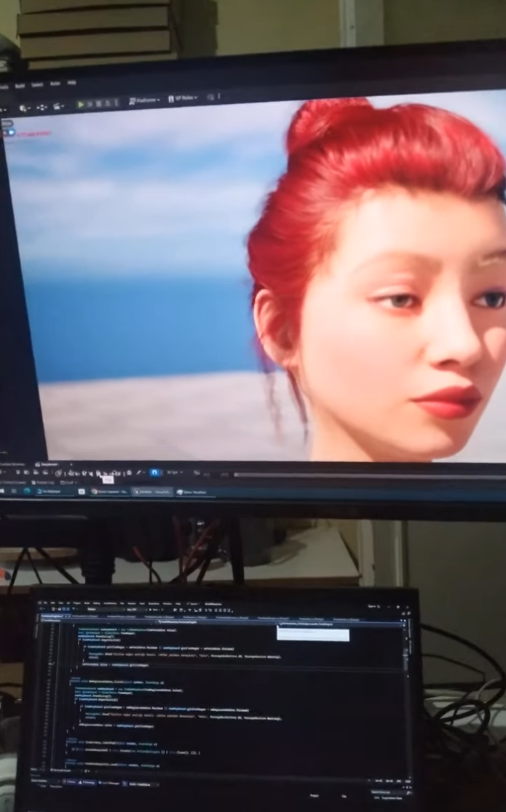Open the Platforms dropdown in Unreal toolbar

pos(145,100)
